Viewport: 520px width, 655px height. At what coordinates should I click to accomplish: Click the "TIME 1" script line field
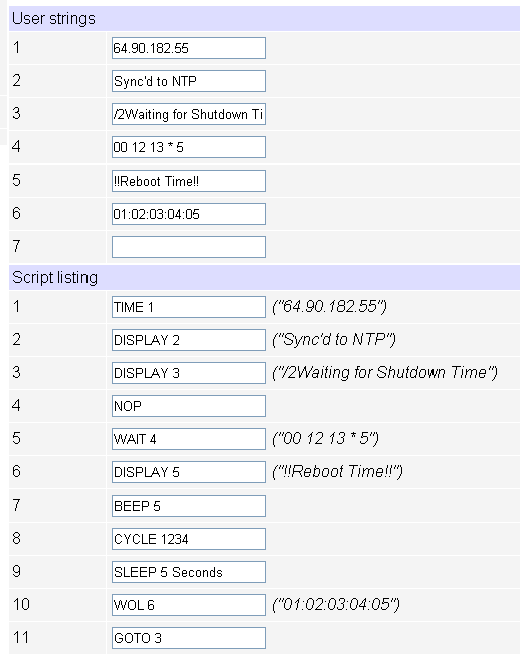(x=189, y=307)
